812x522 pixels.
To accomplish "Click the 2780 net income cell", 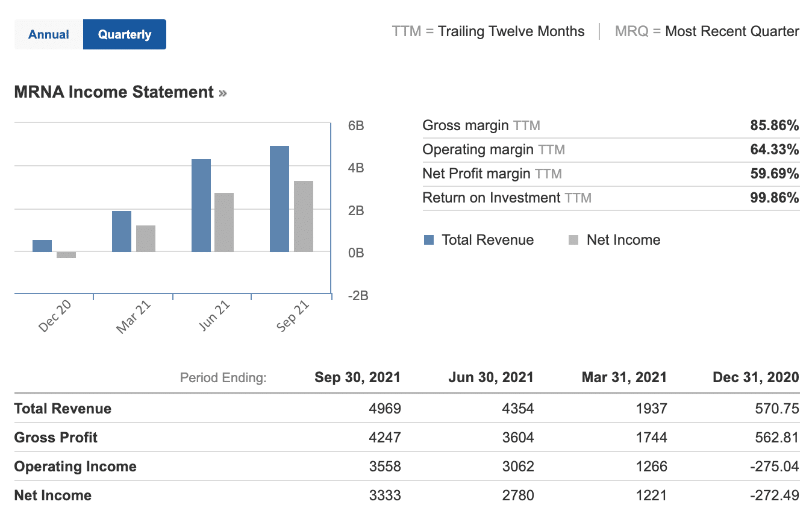I will tap(518, 495).
